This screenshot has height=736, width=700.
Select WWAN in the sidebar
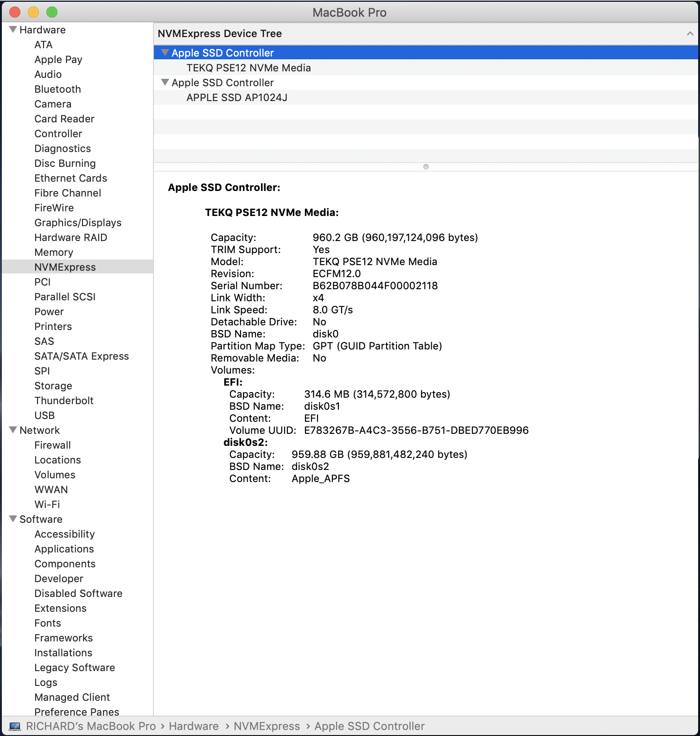click(51, 489)
